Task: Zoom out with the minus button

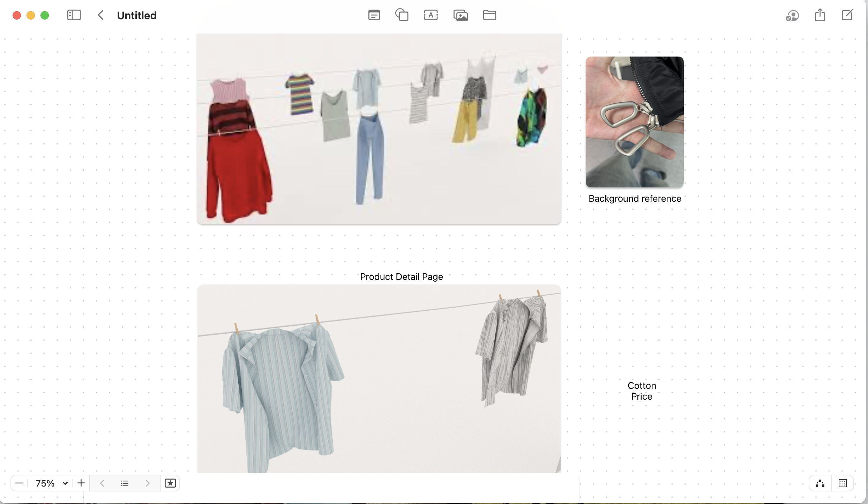Action: coord(19,483)
